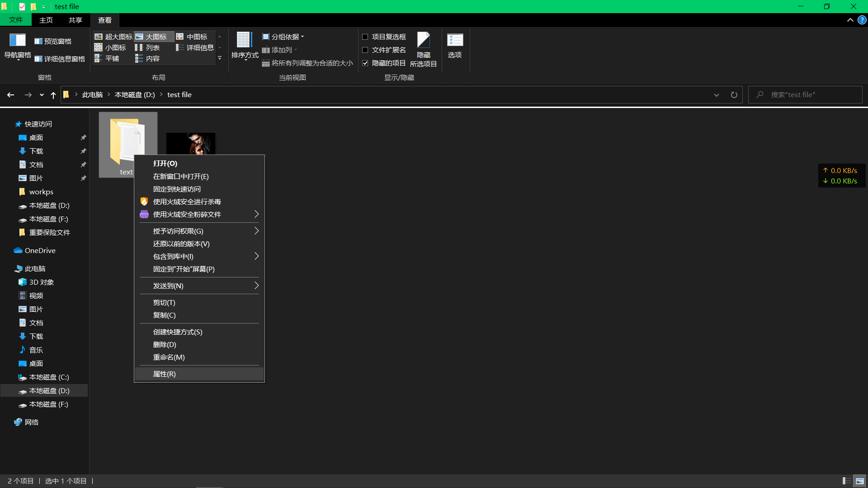Viewport: 868px width, 488px height.
Task: Click the refresh icon in address bar
Action: (734, 95)
